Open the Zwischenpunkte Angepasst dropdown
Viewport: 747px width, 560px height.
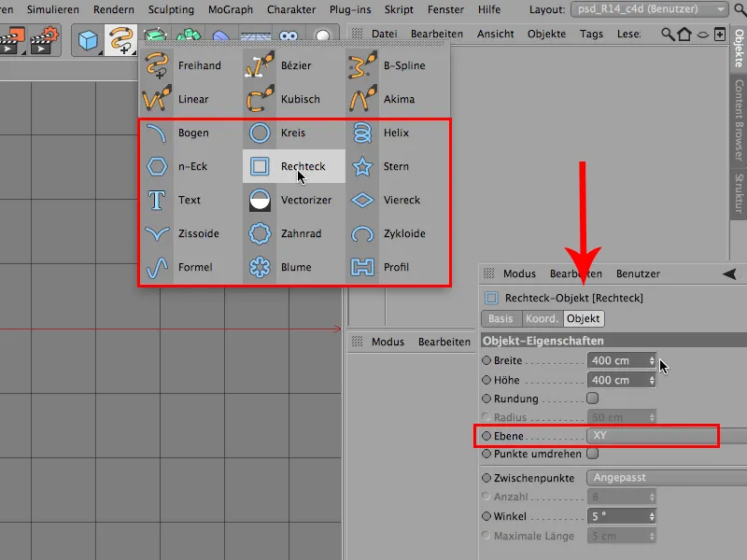coord(667,478)
